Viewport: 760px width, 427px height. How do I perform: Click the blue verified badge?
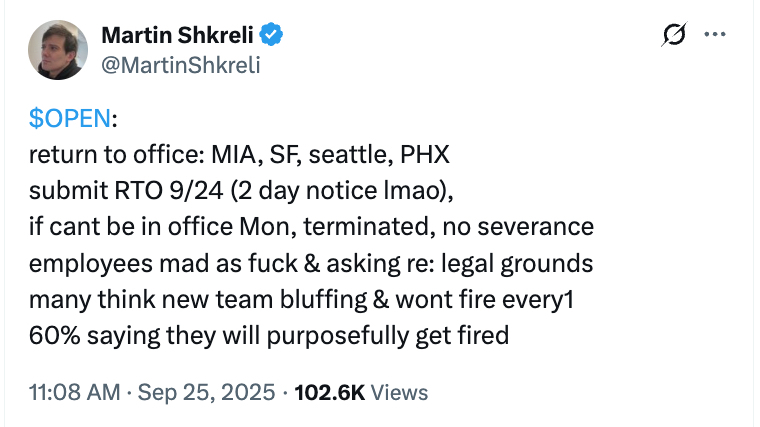[272, 37]
